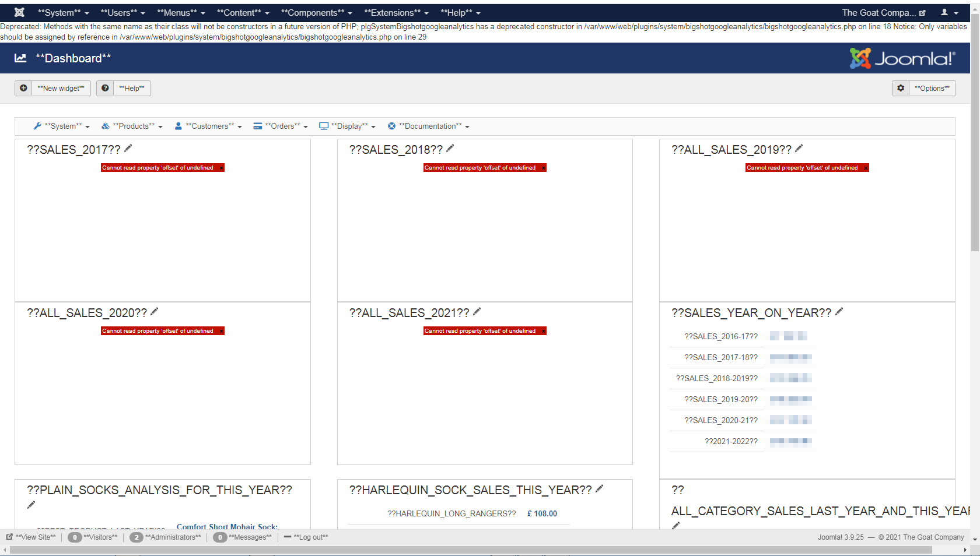This screenshot has width=980, height=556.
Task: Edit the ??ALL_SALES_2021?? widget via pencil
Action: (x=477, y=312)
